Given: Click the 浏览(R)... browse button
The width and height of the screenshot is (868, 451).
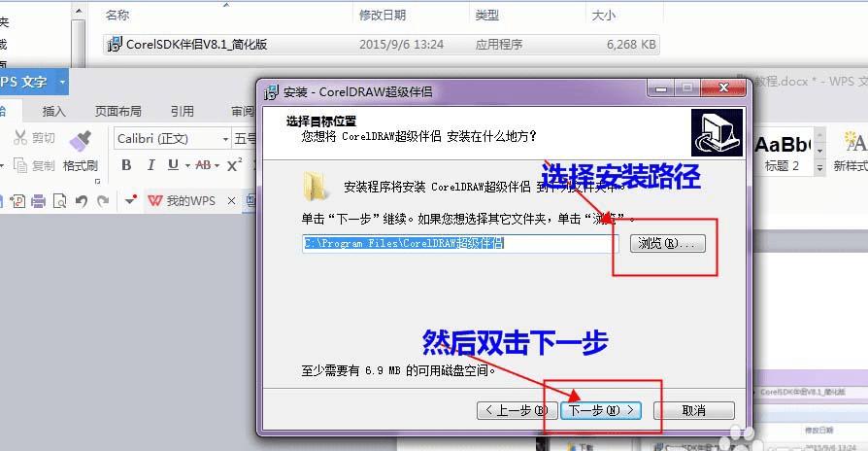Looking at the screenshot, I should pos(668,243).
